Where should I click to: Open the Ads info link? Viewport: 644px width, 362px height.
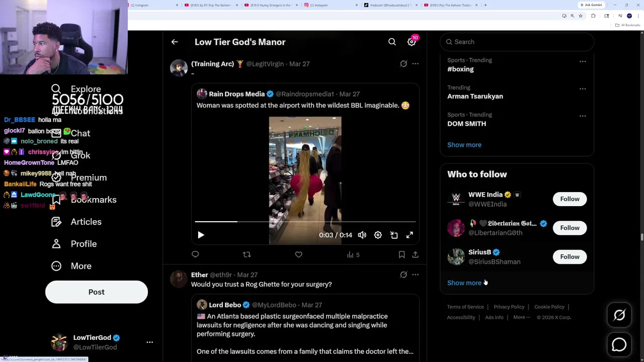pyautogui.click(x=494, y=318)
